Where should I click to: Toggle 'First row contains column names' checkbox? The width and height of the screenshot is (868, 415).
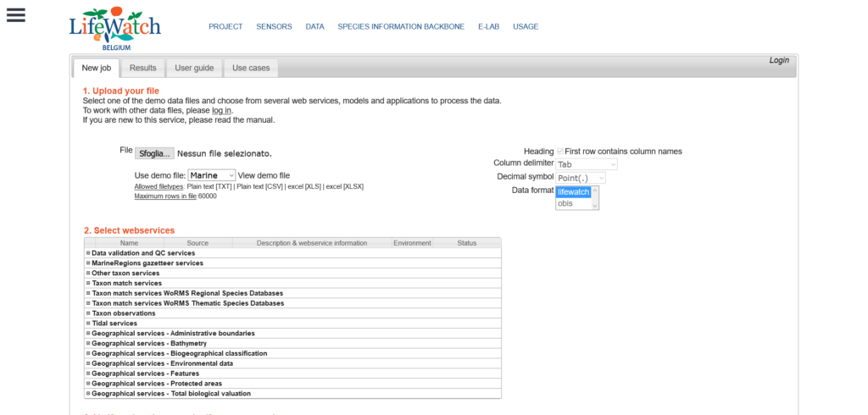pyautogui.click(x=560, y=152)
